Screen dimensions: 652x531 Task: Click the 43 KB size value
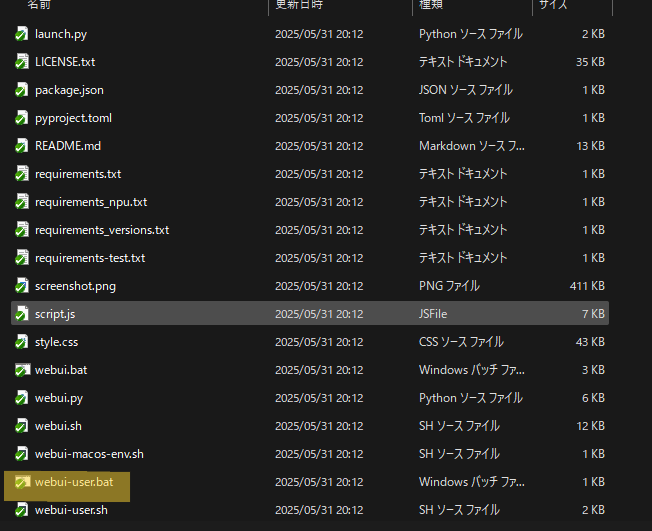tap(590, 342)
